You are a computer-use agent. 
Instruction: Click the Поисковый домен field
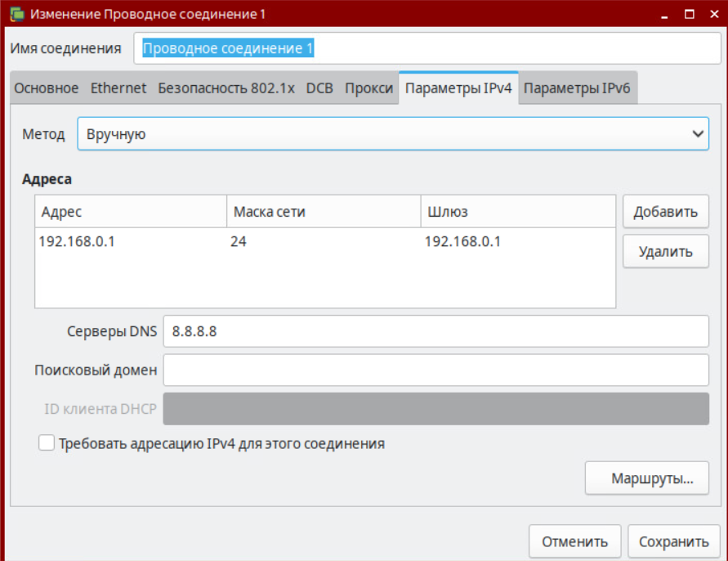(x=436, y=370)
